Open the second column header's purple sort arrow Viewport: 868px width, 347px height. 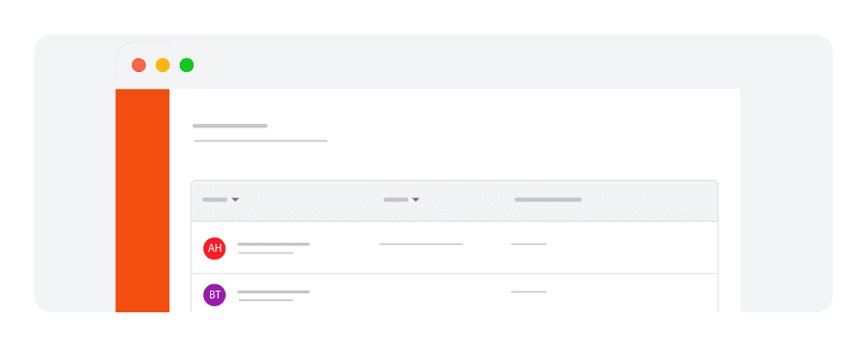tap(416, 200)
